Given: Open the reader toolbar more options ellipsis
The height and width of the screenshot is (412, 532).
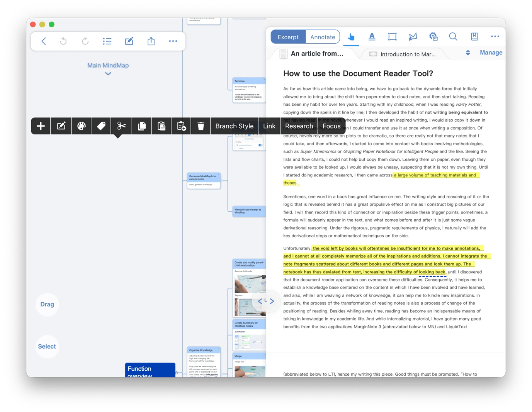Looking at the screenshot, I should click(495, 36).
